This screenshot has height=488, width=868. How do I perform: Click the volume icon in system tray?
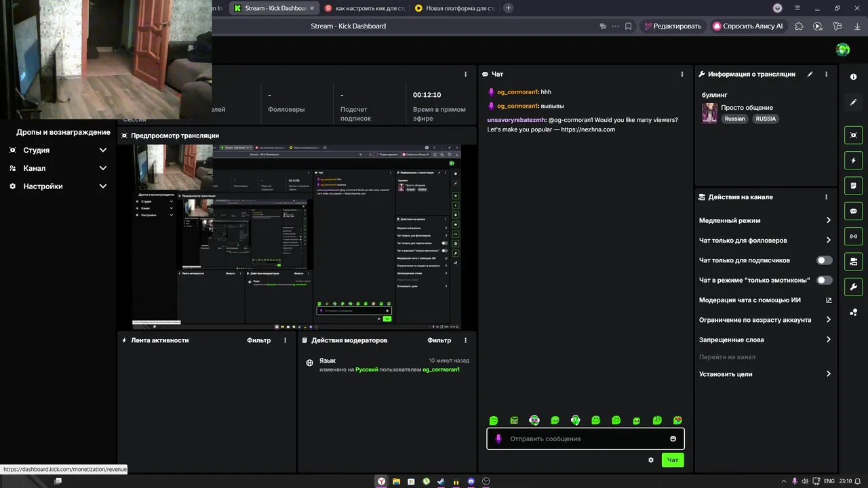[x=804, y=481]
